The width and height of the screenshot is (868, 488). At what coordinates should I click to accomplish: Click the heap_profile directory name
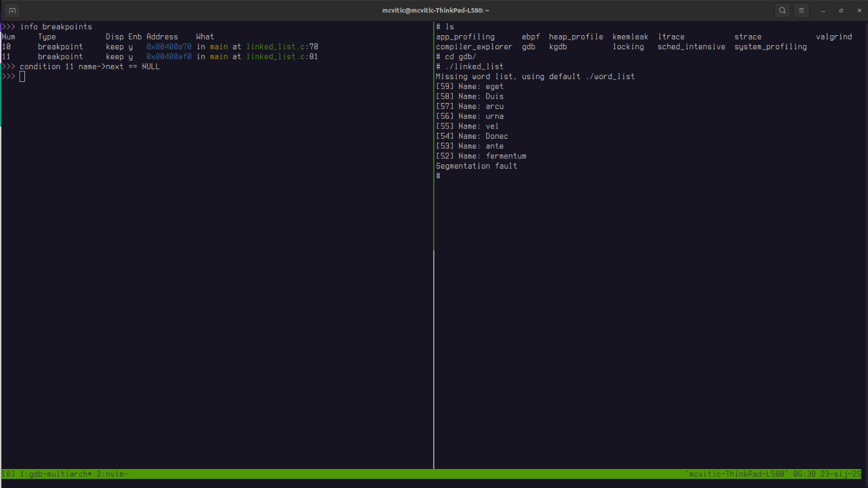point(576,37)
